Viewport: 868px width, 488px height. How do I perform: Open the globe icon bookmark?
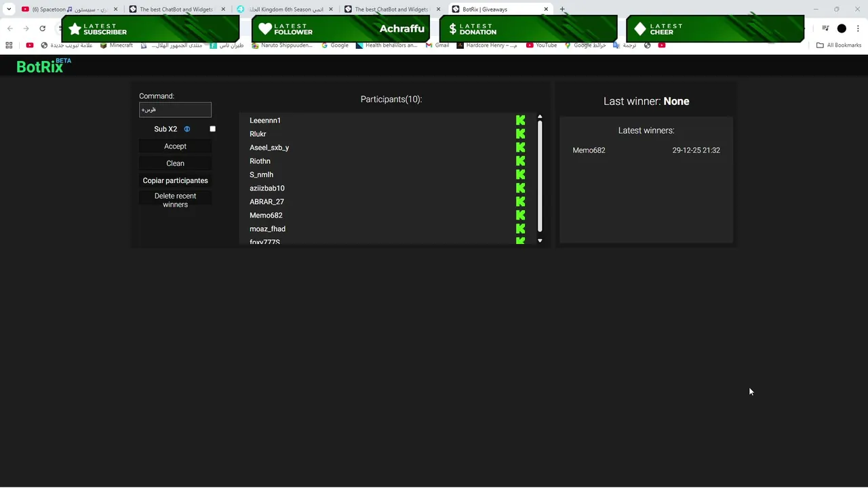click(648, 45)
